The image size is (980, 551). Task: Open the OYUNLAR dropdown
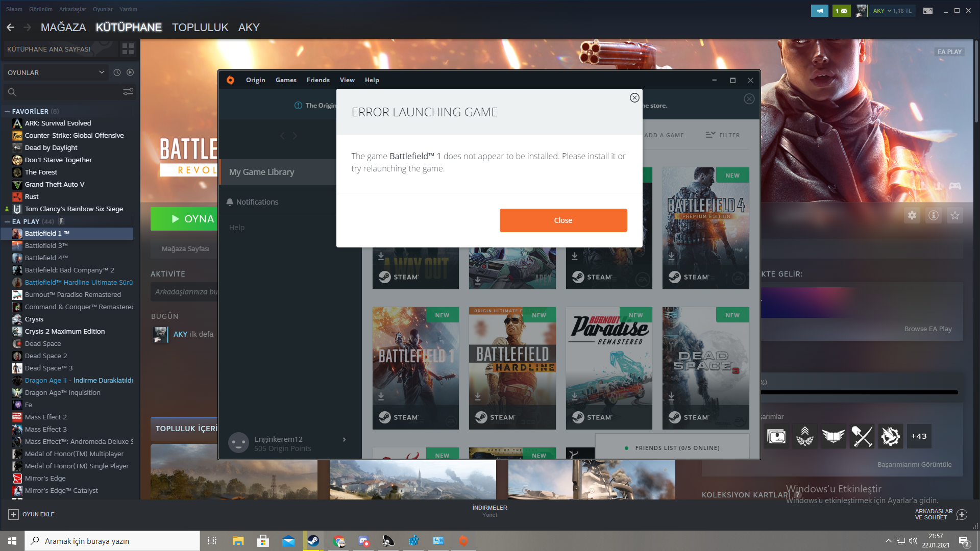pos(102,72)
